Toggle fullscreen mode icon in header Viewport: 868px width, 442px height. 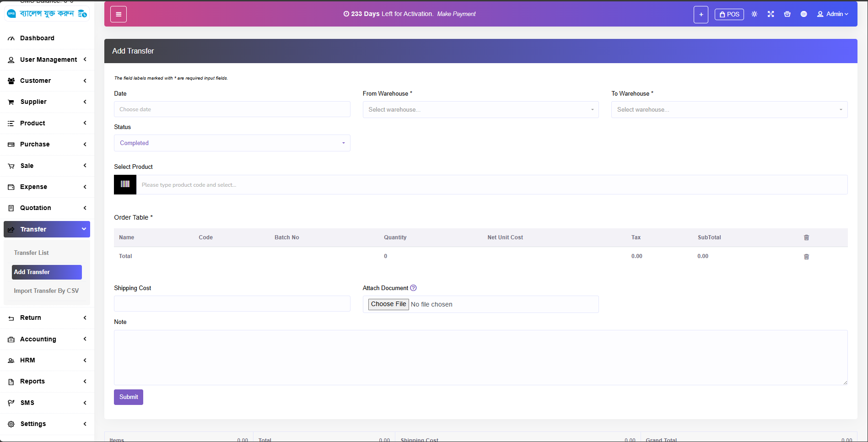(771, 14)
